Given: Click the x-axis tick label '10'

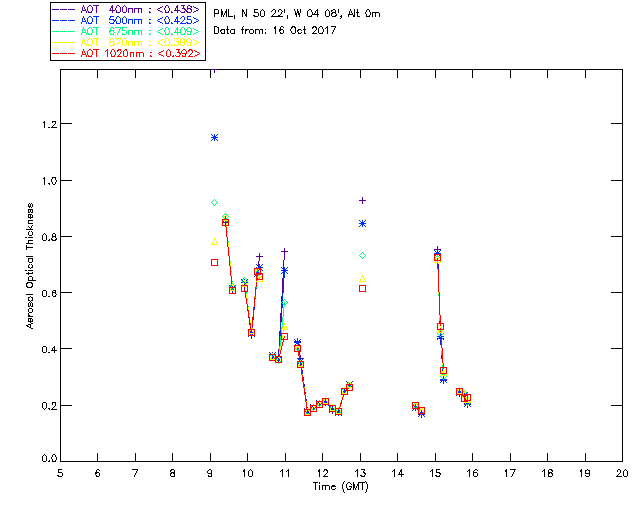Looking at the screenshot, I should [247, 473].
